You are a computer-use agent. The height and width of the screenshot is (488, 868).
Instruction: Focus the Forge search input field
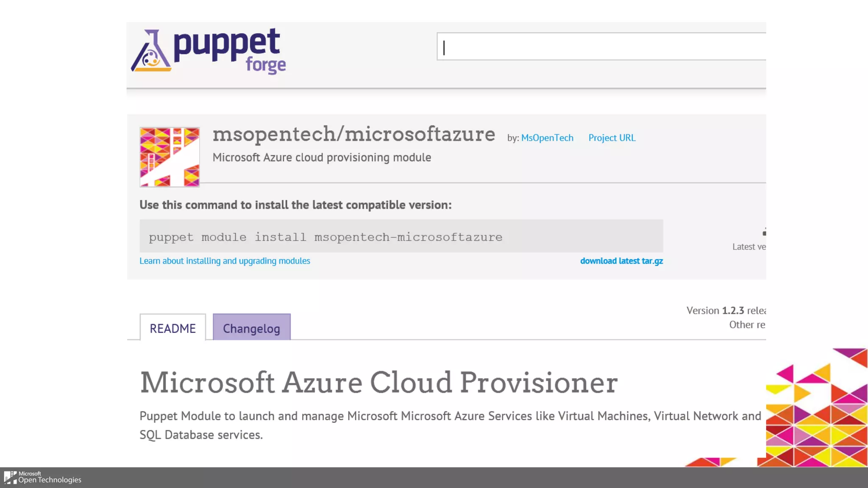click(602, 47)
